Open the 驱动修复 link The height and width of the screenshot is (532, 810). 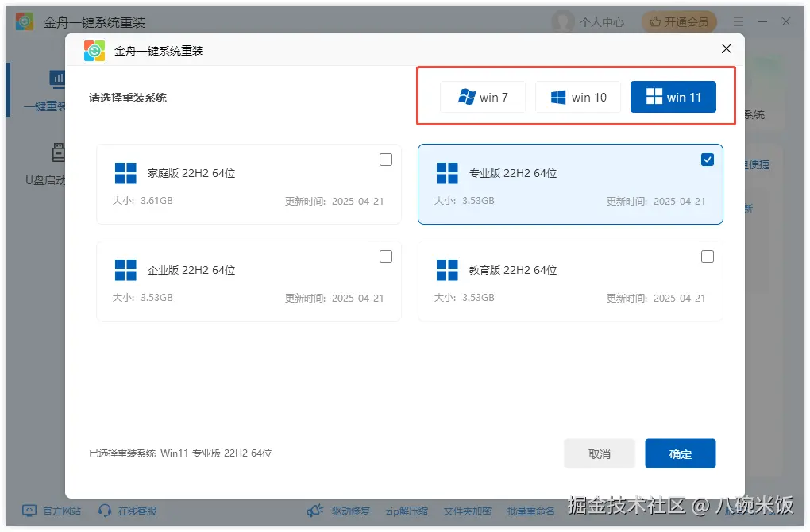coord(351,511)
